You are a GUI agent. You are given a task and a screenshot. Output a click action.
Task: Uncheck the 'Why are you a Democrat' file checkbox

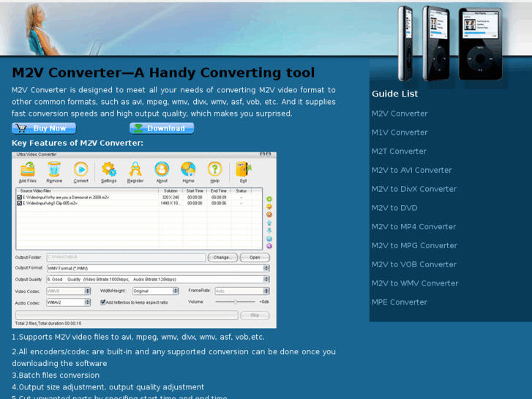(19, 197)
